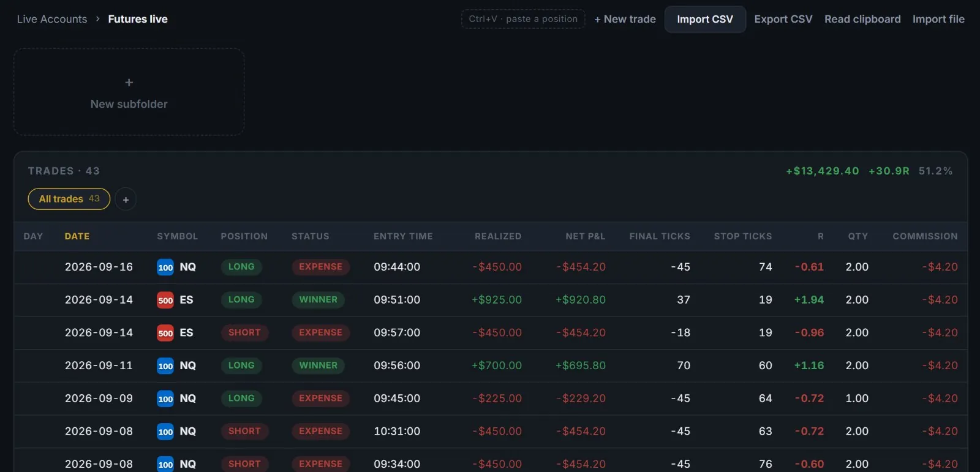The height and width of the screenshot is (472, 980).
Task: Sort by the R column header
Action: 821,236
